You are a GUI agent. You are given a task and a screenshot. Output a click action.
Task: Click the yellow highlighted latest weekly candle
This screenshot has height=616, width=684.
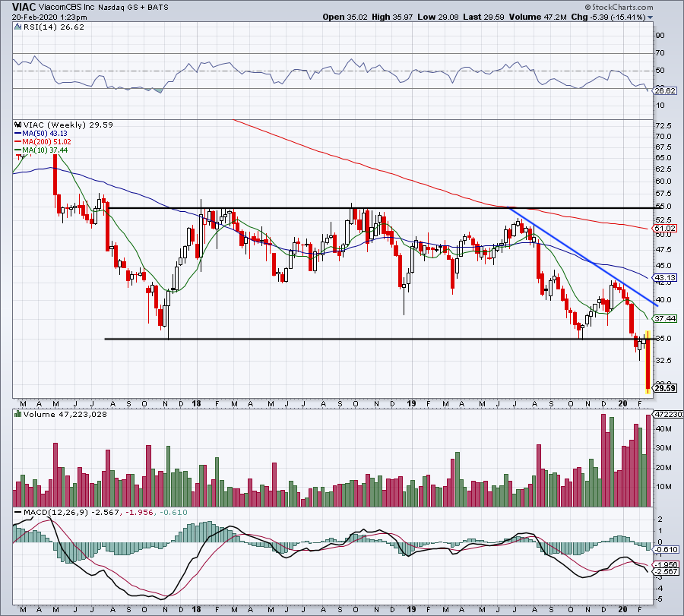(648, 362)
